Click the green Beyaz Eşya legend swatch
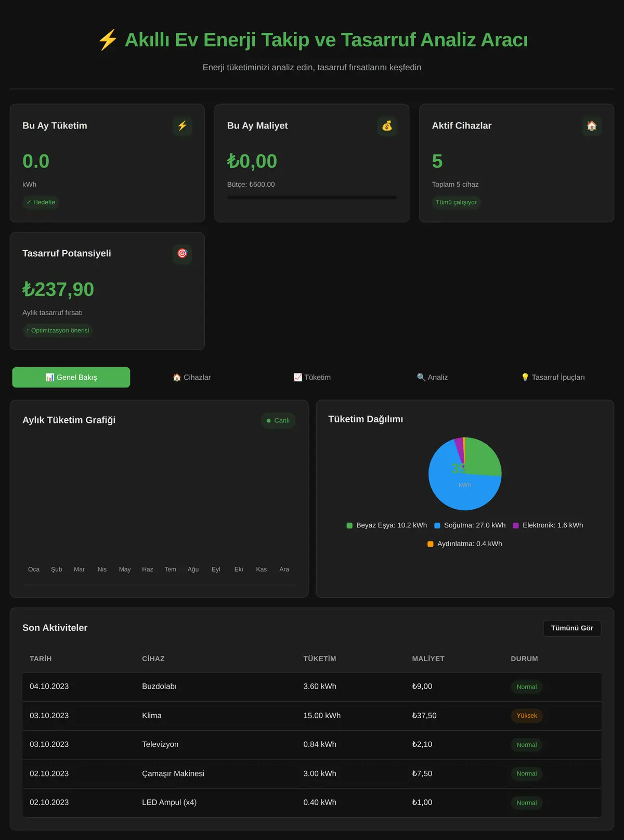 point(349,525)
